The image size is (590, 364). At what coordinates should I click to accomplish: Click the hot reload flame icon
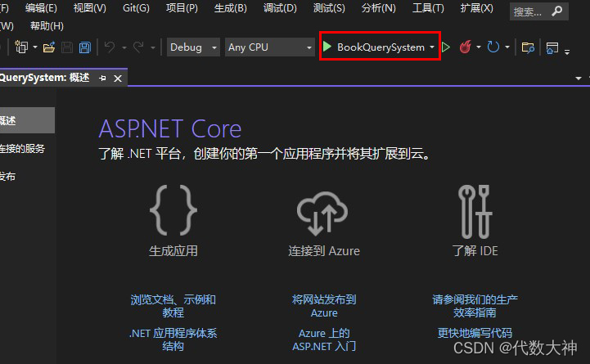(x=466, y=47)
